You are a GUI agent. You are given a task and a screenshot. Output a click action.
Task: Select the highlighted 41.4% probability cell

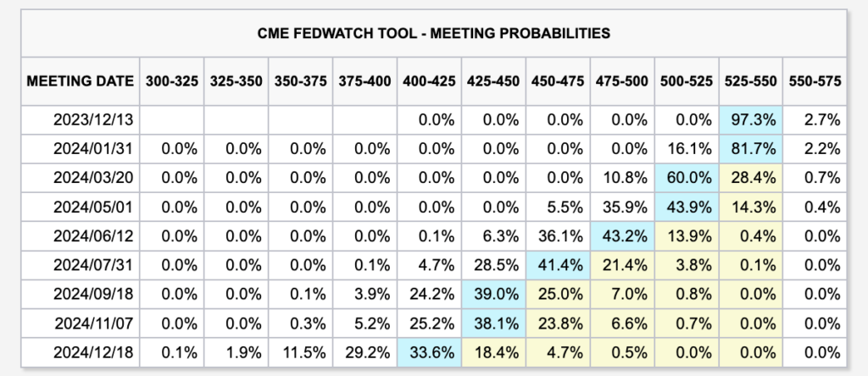(x=558, y=266)
